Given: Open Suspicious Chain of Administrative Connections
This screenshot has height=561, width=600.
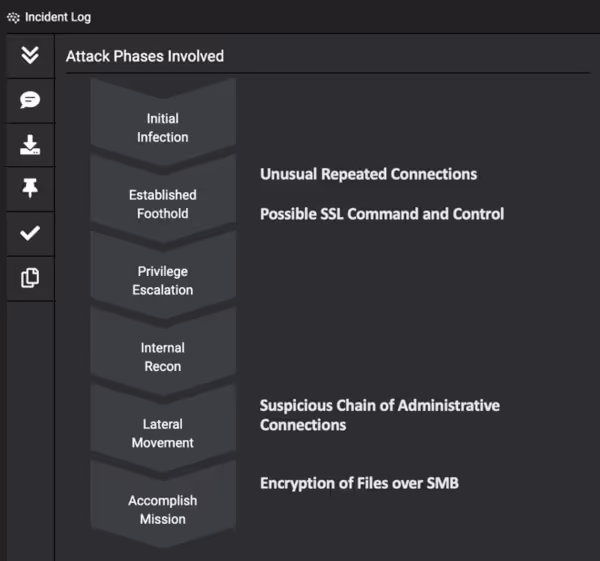Looking at the screenshot, I should pos(380,415).
